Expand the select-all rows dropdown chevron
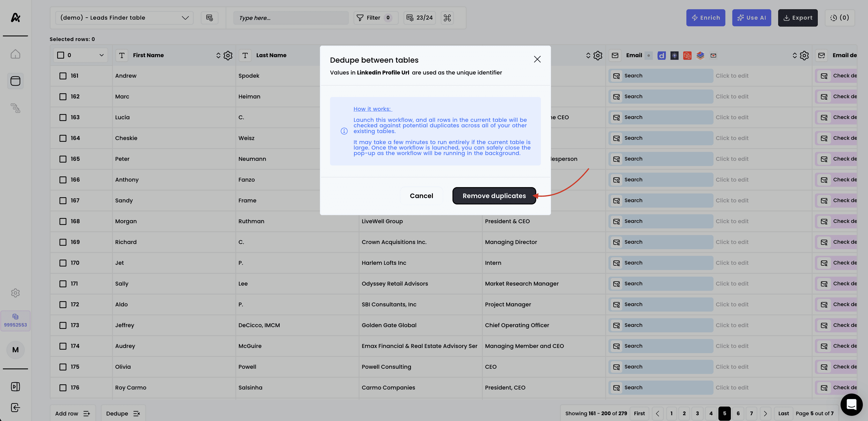This screenshot has width=868, height=421. coord(101,55)
